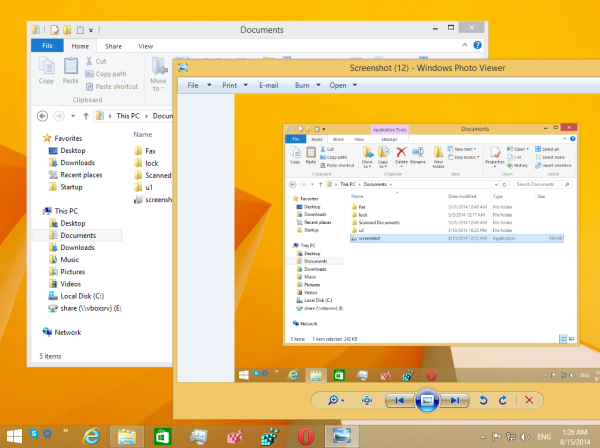Go back in Documents Explorer navigation
This screenshot has height=448, width=600.
coord(42,116)
